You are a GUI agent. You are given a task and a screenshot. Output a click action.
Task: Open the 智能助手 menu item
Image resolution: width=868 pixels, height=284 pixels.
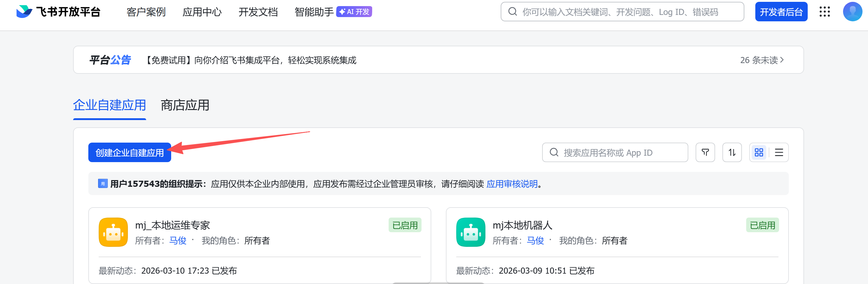coord(314,12)
